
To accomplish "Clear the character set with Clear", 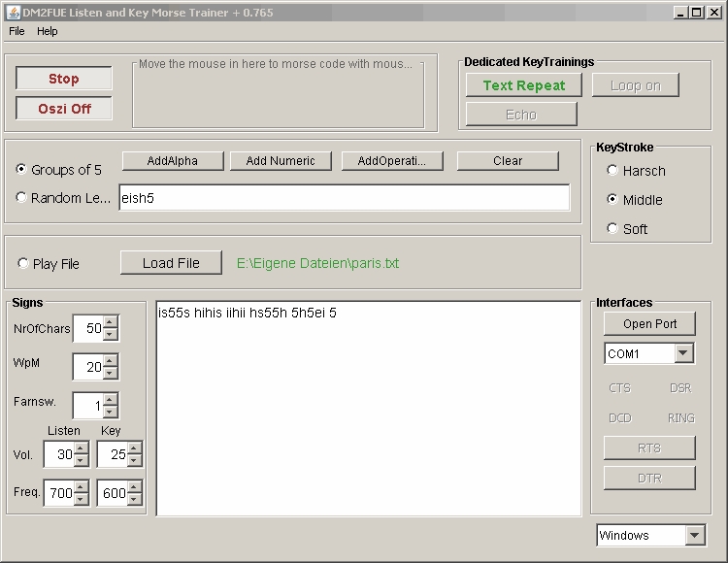I will point(508,161).
